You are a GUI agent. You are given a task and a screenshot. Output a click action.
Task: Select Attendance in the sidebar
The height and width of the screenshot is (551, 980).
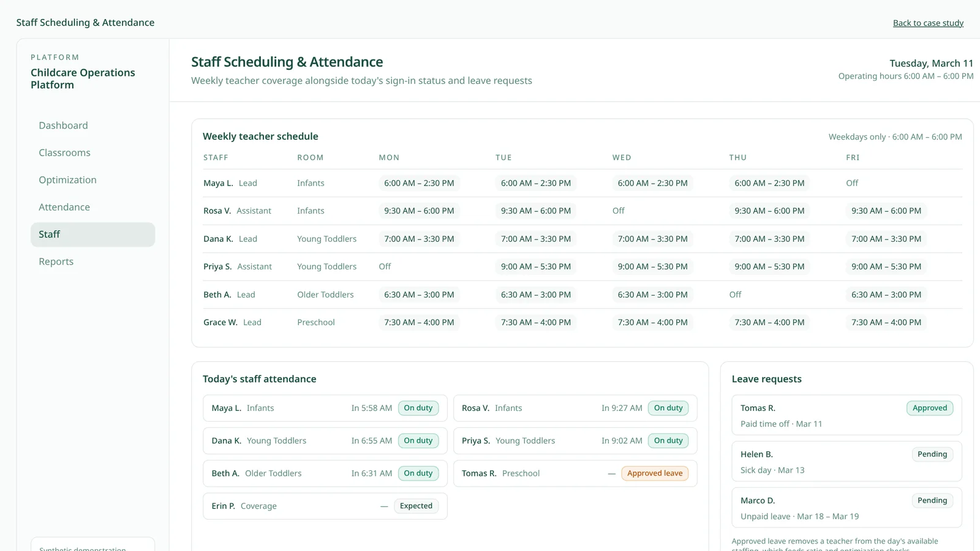(92, 207)
